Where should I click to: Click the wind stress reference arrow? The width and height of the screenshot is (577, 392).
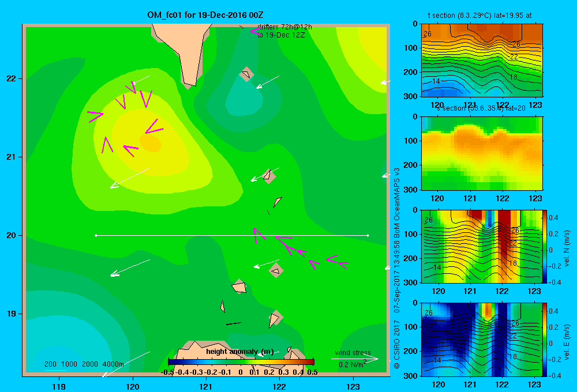(354, 359)
